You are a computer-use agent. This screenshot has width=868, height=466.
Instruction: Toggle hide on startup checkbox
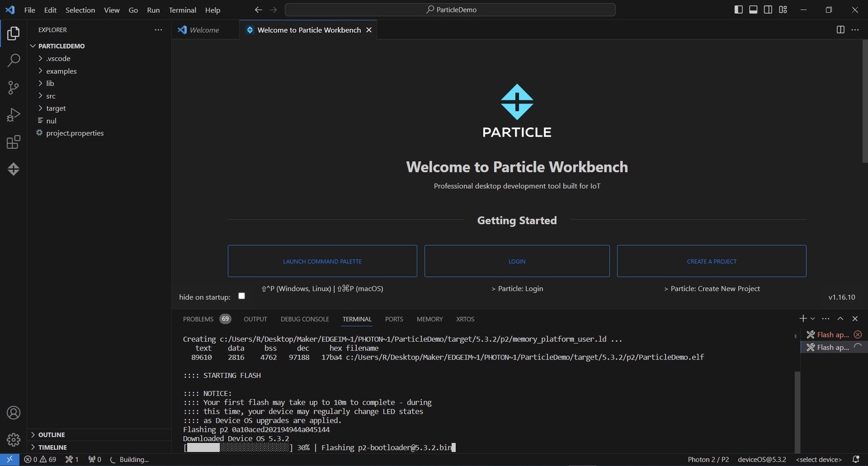(241, 296)
